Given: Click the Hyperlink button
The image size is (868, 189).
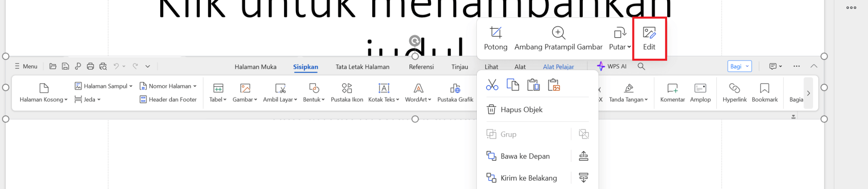Looking at the screenshot, I should (x=734, y=93).
